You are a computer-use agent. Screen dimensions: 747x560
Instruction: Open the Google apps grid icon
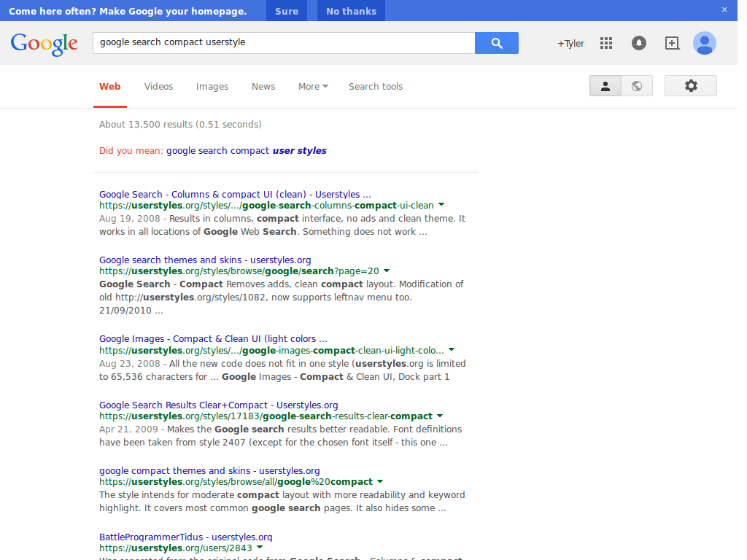(x=606, y=43)
